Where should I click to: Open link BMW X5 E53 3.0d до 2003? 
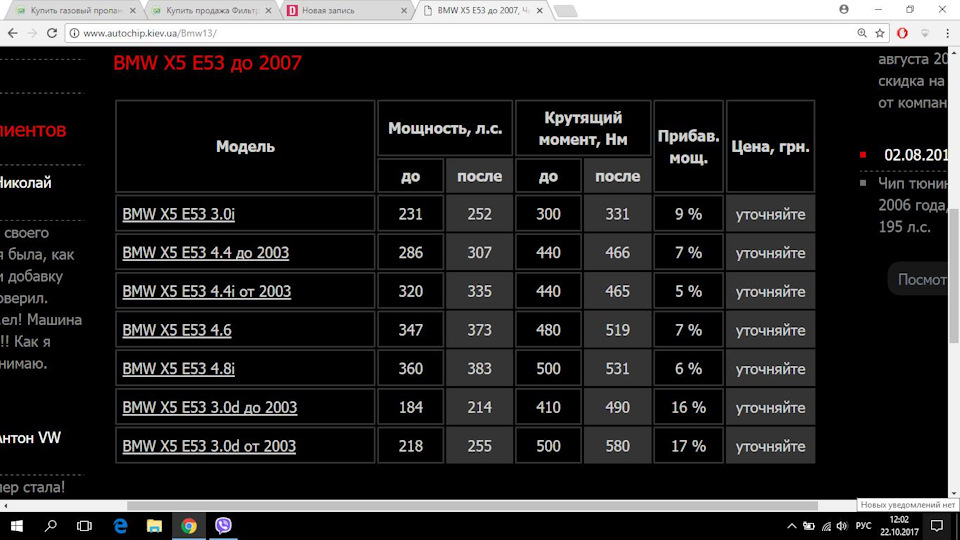(209, 407)
